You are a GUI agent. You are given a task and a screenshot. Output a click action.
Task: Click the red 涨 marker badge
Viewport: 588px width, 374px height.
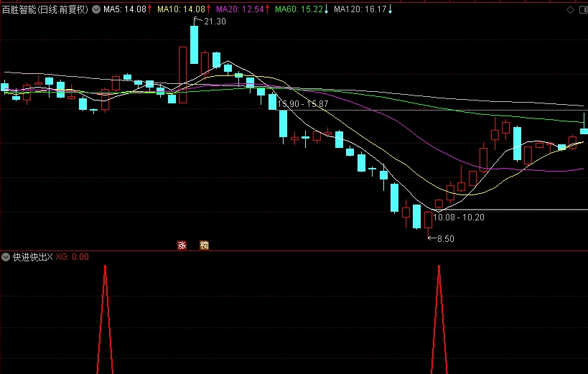(182, 246)
